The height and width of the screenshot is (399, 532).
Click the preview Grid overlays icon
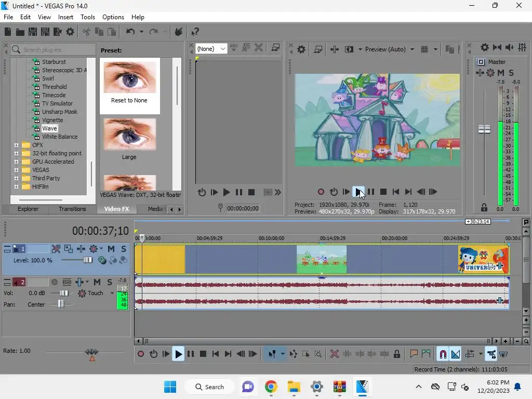click(424, 49)
